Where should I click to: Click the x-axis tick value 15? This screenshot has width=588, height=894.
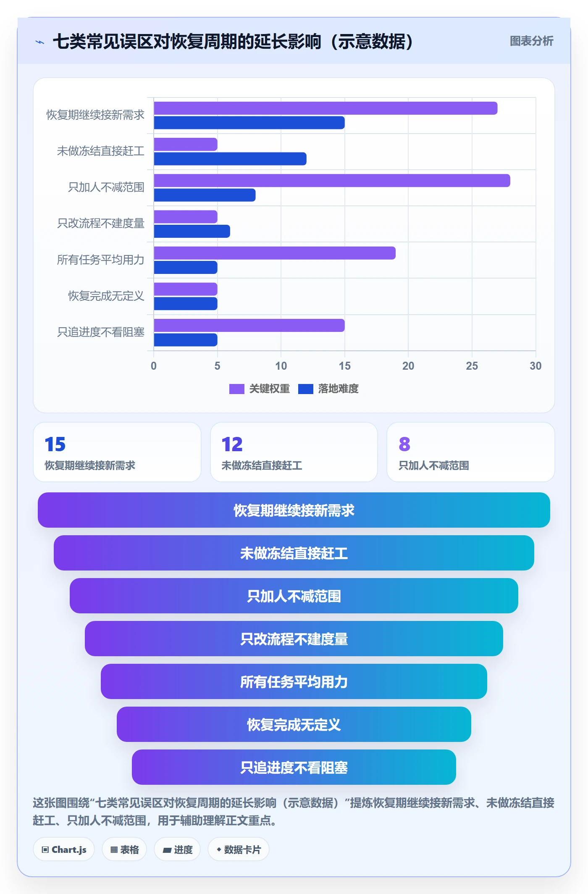[x=345, y=366]
